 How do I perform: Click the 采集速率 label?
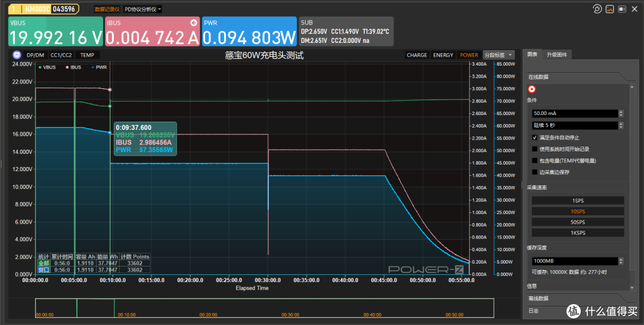point(537,187)
